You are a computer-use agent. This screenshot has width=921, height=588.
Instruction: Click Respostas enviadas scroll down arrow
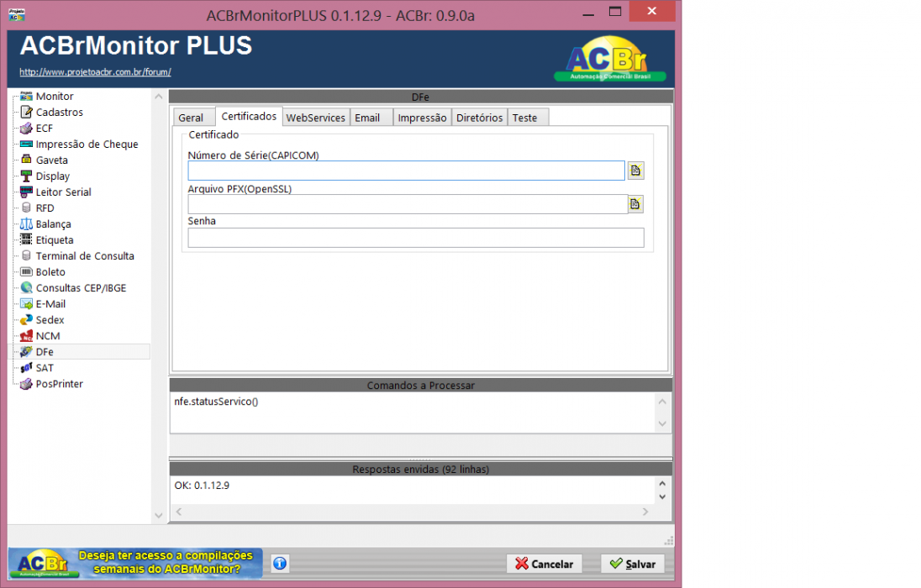pos(662,496)
